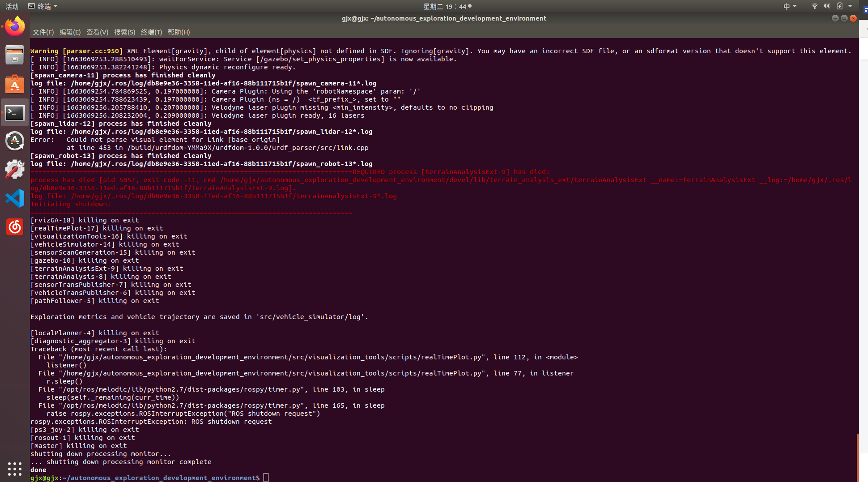
Task: Minimize the terminal window
Action: coord(835,18)
